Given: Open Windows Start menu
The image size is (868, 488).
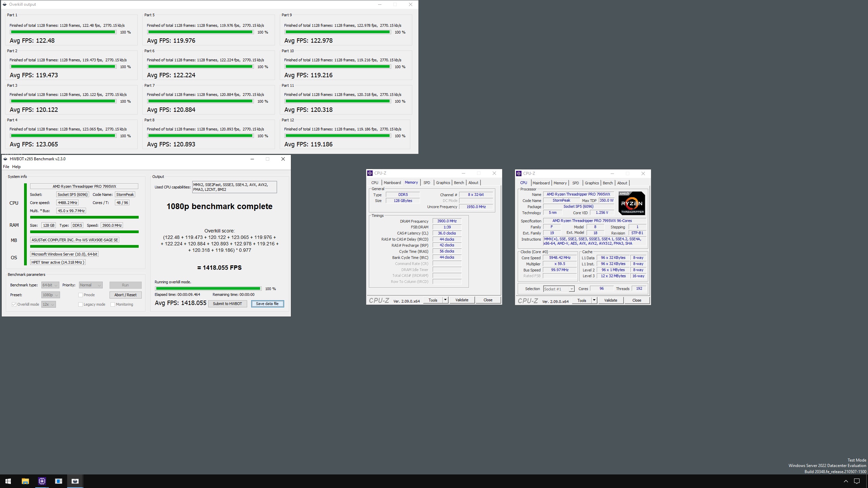Looking at the screenshot, I should (x=8, y=481).
